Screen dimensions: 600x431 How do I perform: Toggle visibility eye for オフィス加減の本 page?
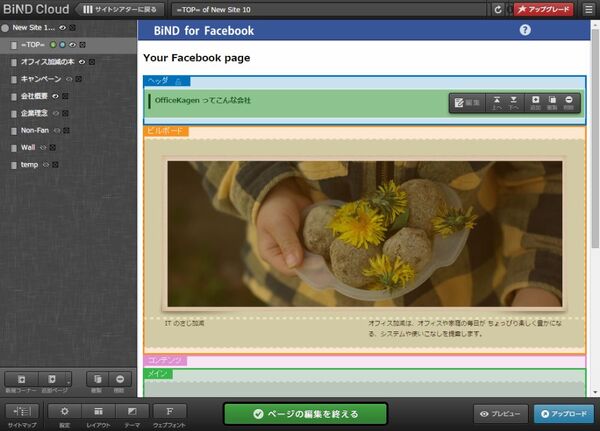coord(82,62)
